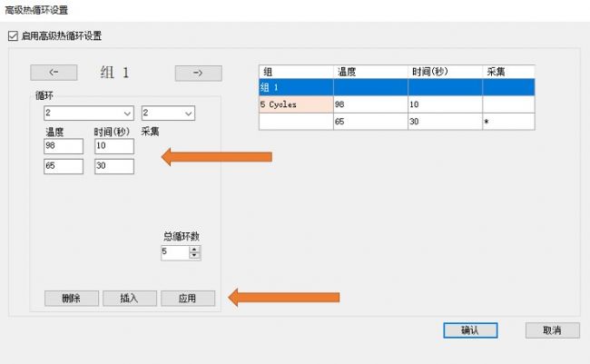Image resolution: width=590 pixels, height=364 pixels.
Task: Click the 删除 button
Action: click(72, 299)
